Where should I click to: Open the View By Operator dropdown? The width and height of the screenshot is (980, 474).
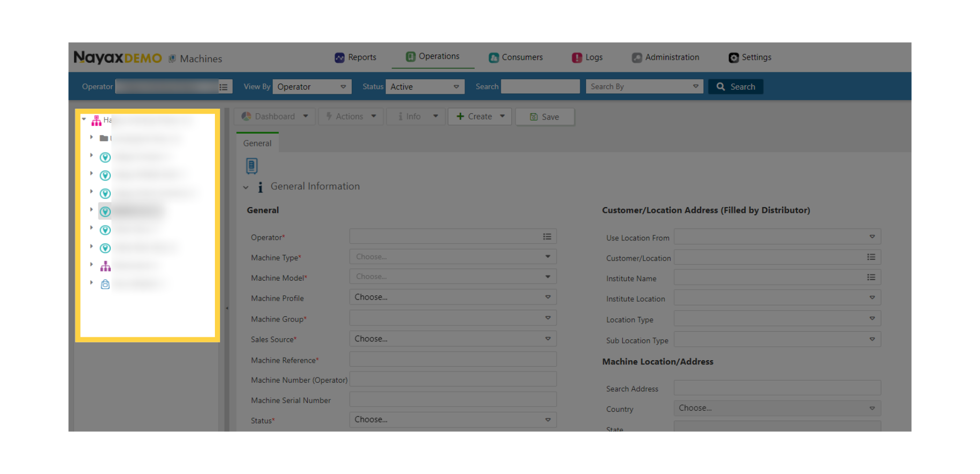tap(311, 87)
